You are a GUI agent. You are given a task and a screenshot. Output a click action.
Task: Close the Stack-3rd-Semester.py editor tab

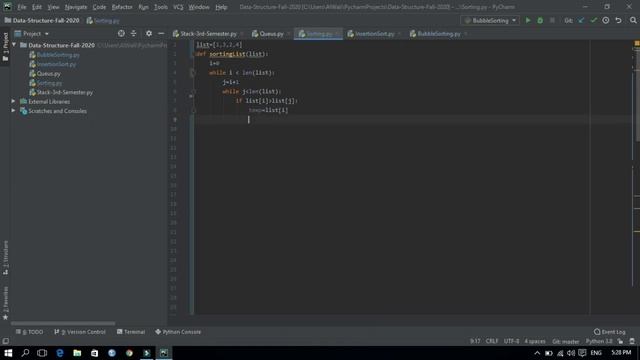[242, 34]
